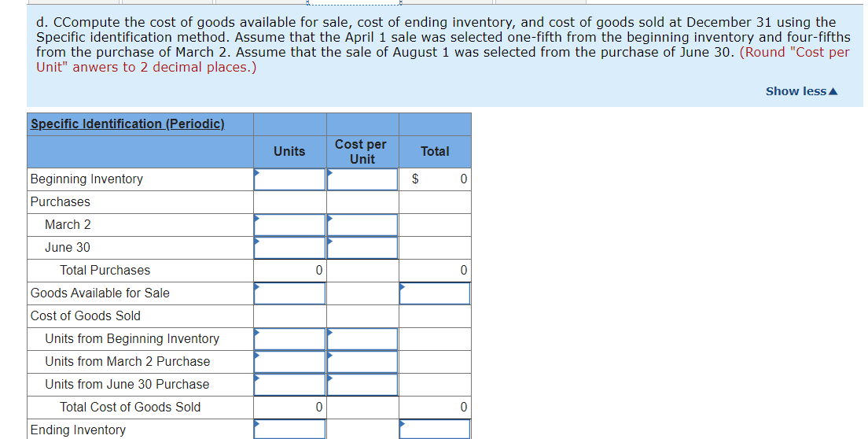This screenshot has height=439, width=868.
Task: Select Units from March 2 Purchase units field
Action: point(290,361)
